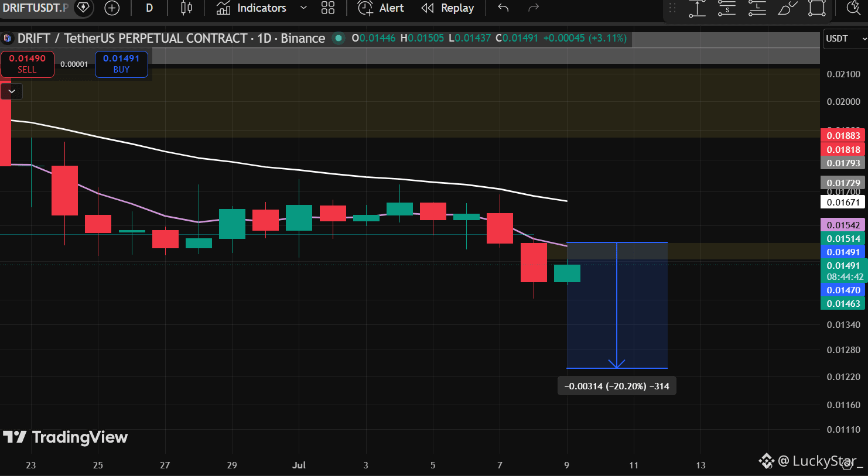
Task: Click the red 0.01818 price label
Action: pos(843,150)
